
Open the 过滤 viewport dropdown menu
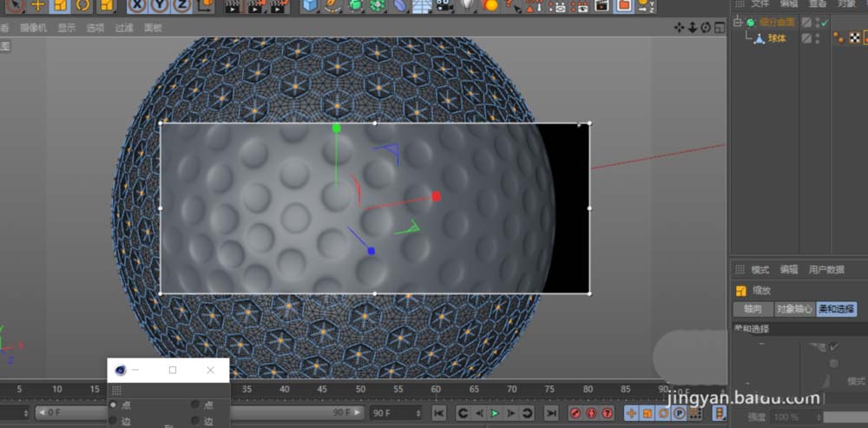[x=124, y=28]
